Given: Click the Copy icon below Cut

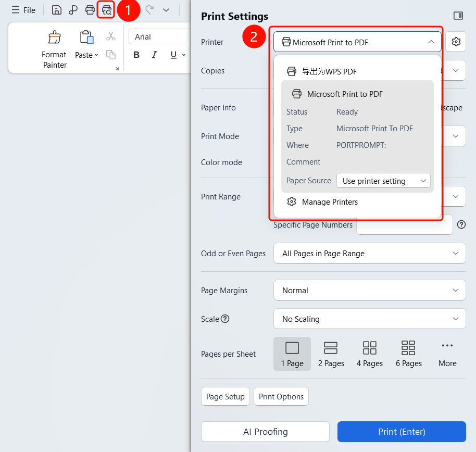Looking at the screenshot, I should pyautogui.click(x=111, y=55).
